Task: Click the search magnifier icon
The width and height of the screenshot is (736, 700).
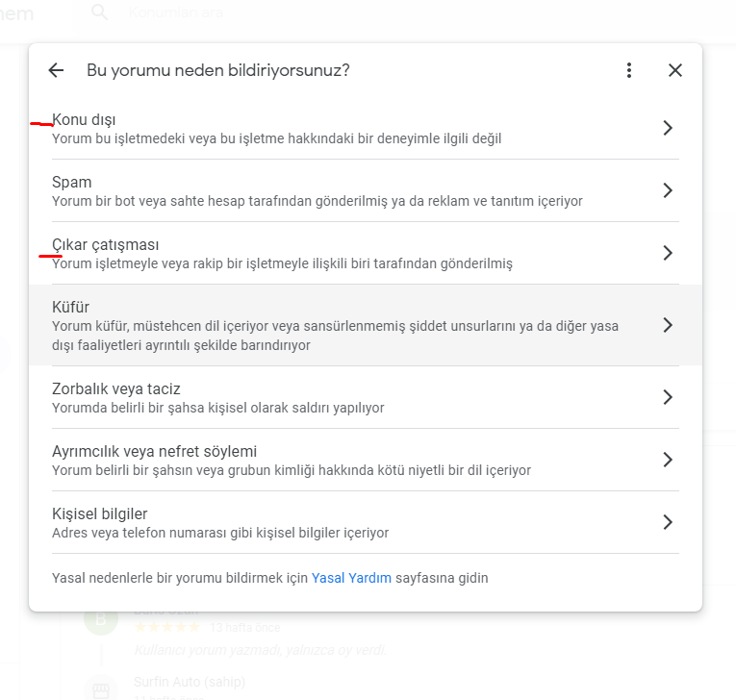Action: click(x=99, y=12)
